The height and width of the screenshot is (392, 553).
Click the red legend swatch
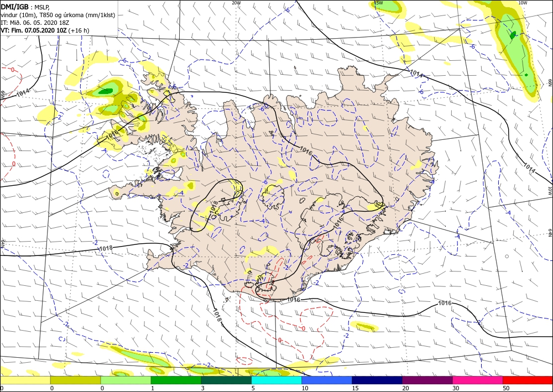[x=528, y=380]
